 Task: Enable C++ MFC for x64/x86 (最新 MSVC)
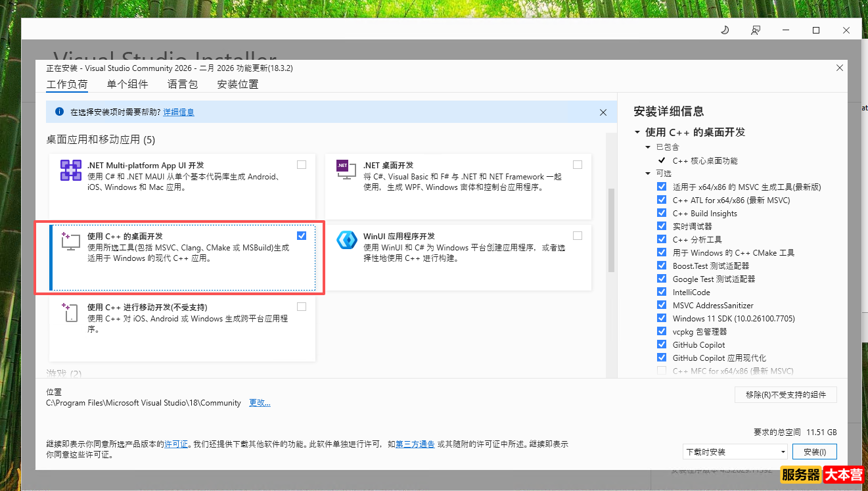661,371
